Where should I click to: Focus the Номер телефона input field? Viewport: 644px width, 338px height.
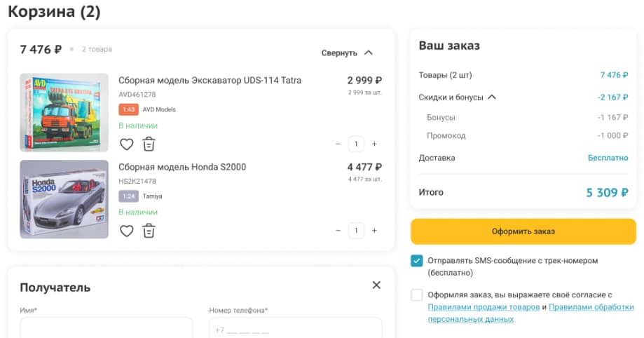[296, 328]
